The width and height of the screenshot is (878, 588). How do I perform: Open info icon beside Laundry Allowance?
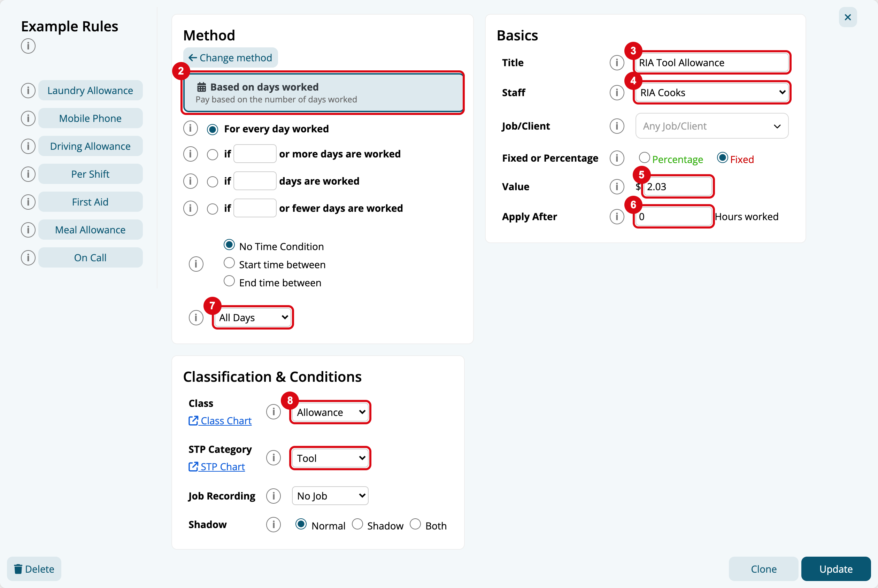[28, 90]
